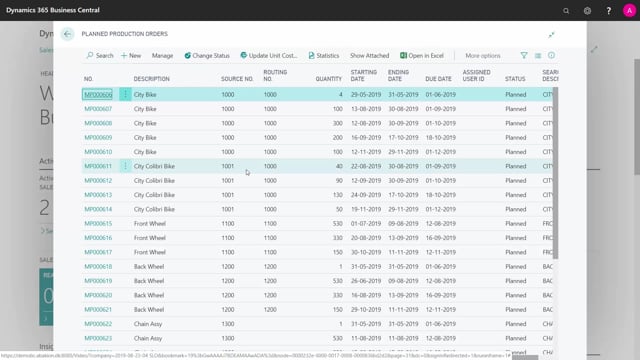This screenshot has height=360, width=640.
Task: Open order MP000607 link
Action: point(98,109)
